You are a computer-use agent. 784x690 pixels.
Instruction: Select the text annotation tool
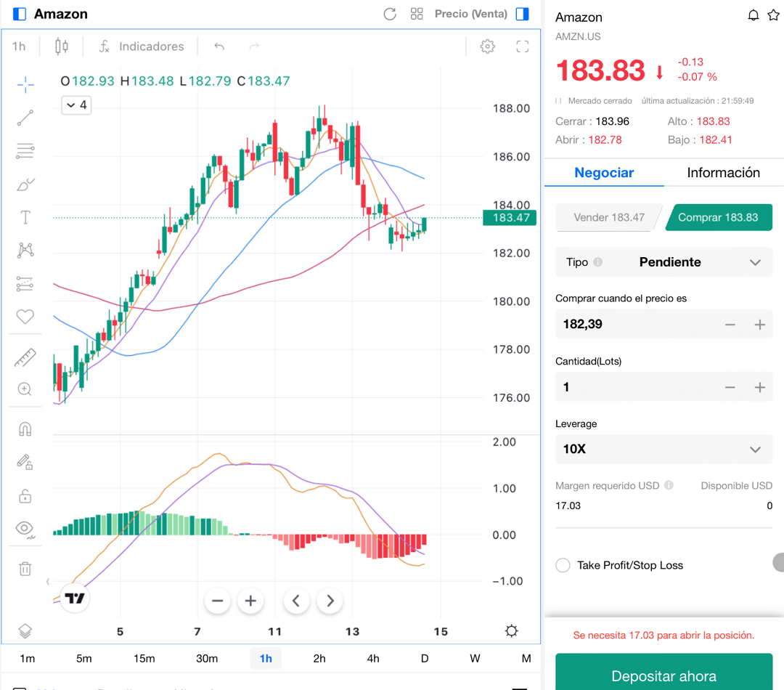pos(25,217)
